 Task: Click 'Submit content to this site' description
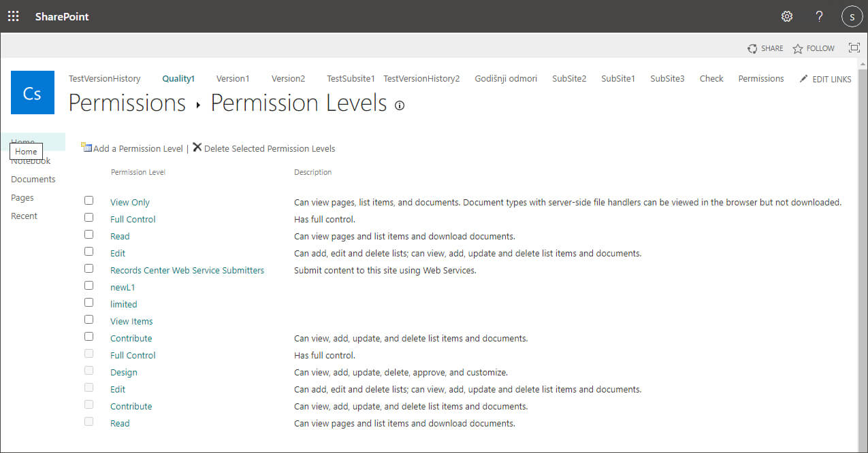click(385, 270)
